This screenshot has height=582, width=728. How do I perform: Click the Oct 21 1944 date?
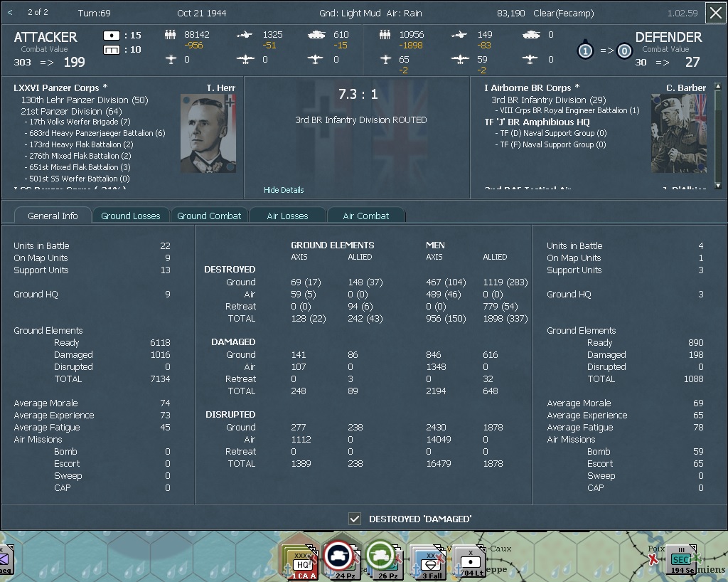(201, 13)
